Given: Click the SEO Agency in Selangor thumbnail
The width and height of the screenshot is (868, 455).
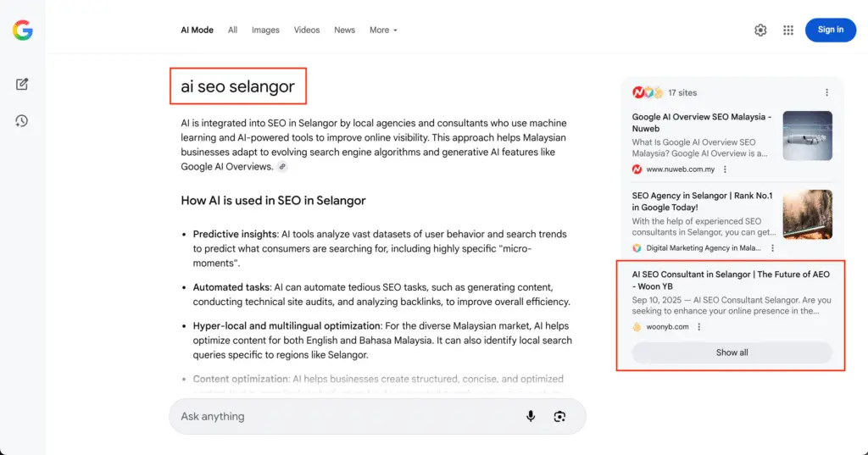Looking at the screenshot, I should pos(807,214).
